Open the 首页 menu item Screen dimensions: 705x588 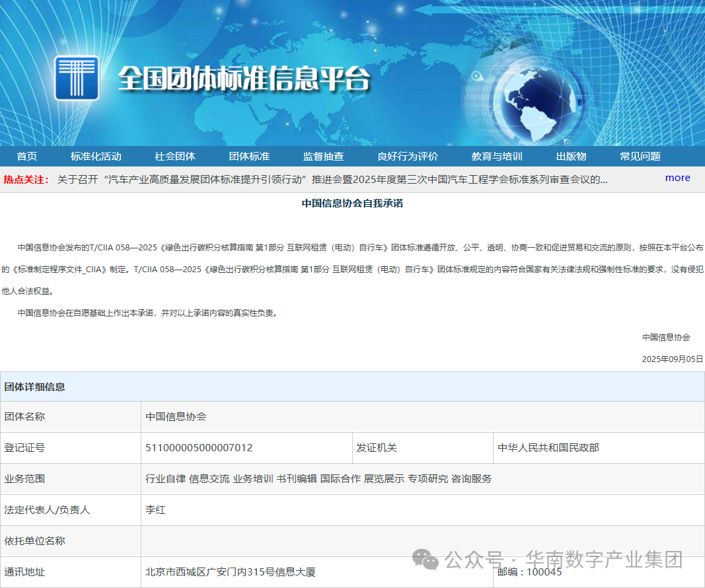click(x=27, y=157)
